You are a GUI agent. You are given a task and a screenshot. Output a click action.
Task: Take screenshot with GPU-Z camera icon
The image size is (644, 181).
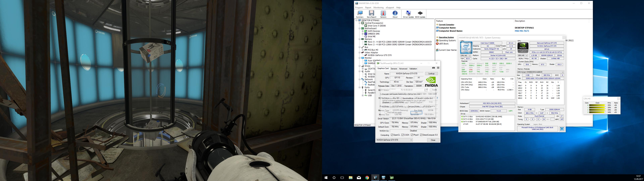(433, 68)
